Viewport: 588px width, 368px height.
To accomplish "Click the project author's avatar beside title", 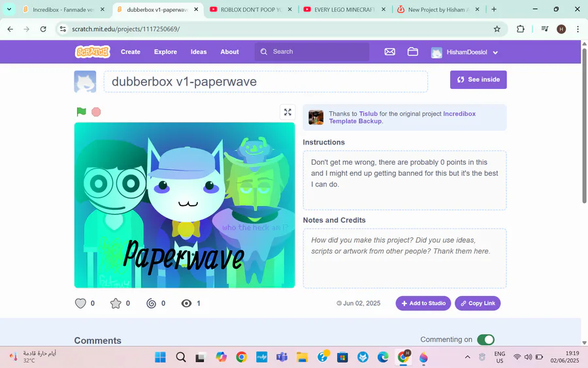I will [85, 82].
